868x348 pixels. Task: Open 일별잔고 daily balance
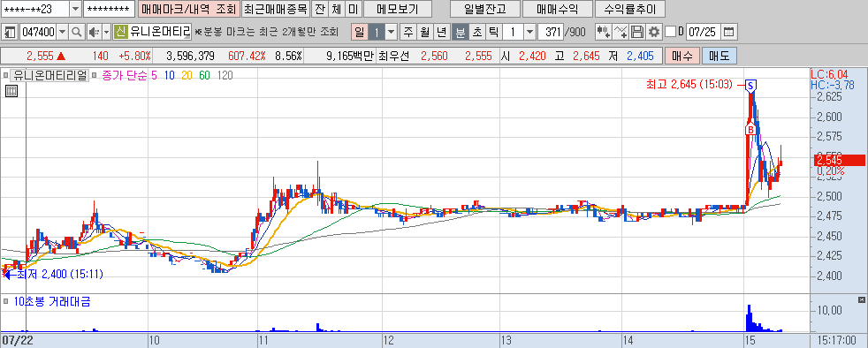coord(485,10)
